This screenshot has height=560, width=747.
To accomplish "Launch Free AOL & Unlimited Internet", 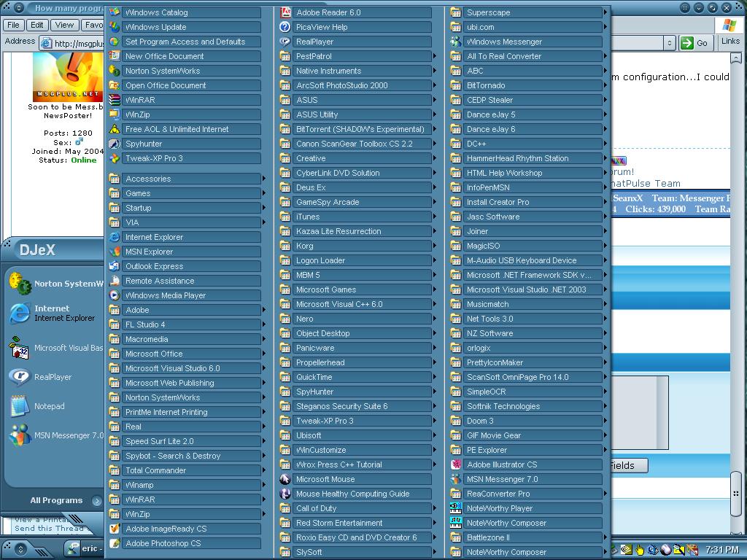I will pyautogui.click(x=185, y=129).
